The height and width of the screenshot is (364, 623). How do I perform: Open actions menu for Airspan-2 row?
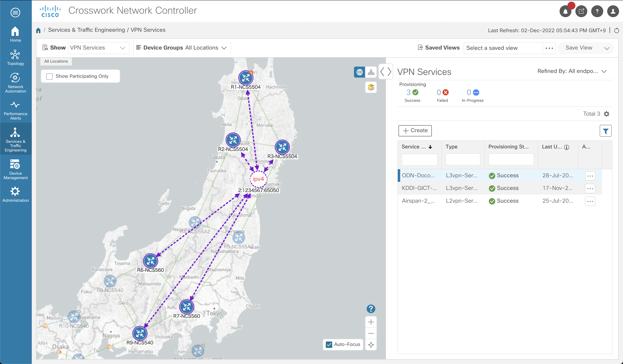pyautogui.click(x=590, y=201)
